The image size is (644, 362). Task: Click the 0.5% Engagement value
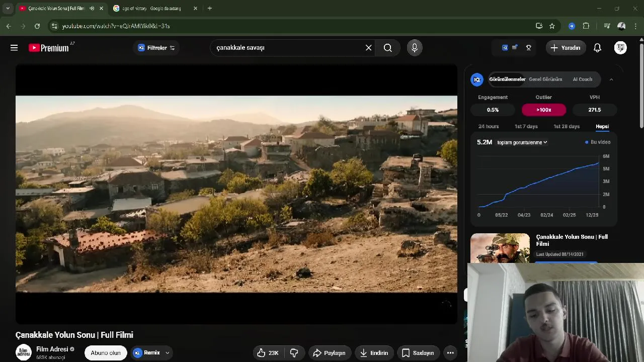click(x=493, y=110)
